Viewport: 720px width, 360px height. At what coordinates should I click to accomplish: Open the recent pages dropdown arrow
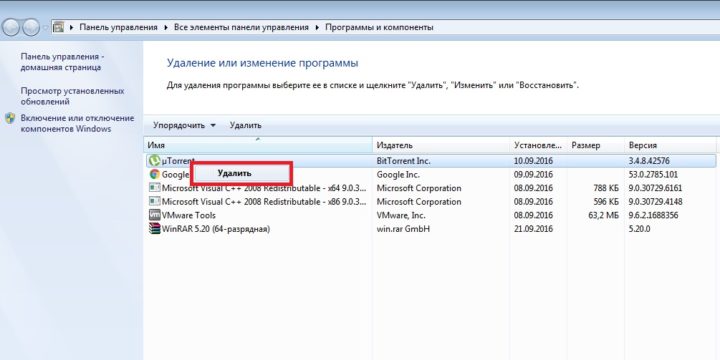coord(45,28)
